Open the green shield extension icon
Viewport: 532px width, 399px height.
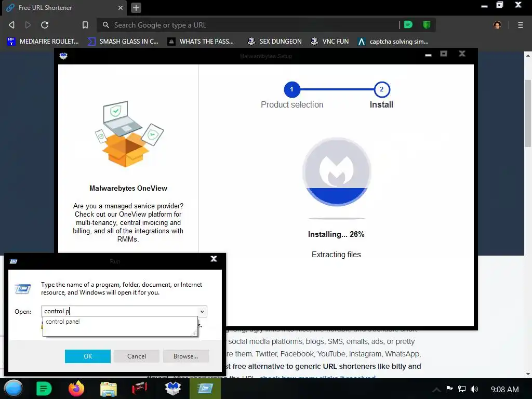(427, 24)
